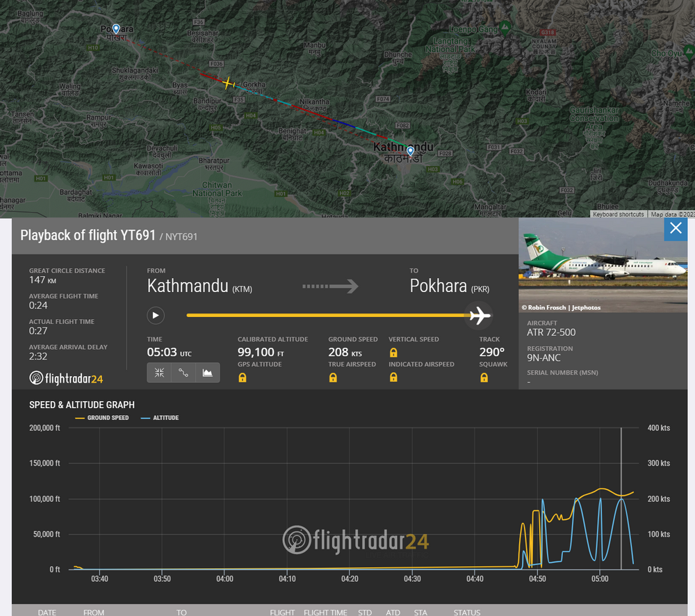The width and height of the screenshot is (695, 616).
Task: Click the Robin Frosch Jetphotos credit
Action: (x=561, y=307)
